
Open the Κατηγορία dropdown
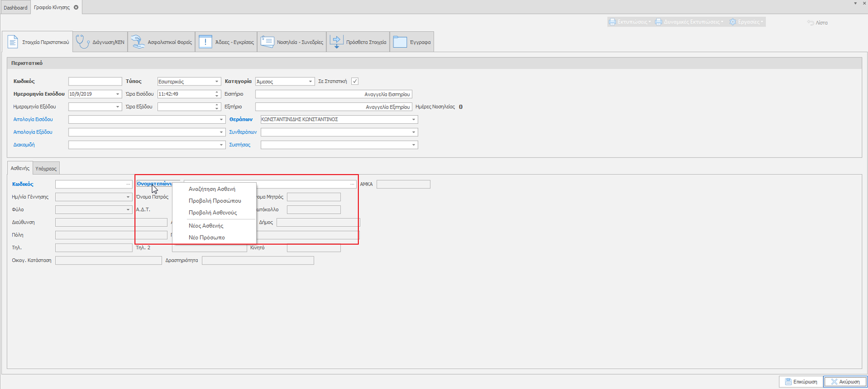click(310, 81)
